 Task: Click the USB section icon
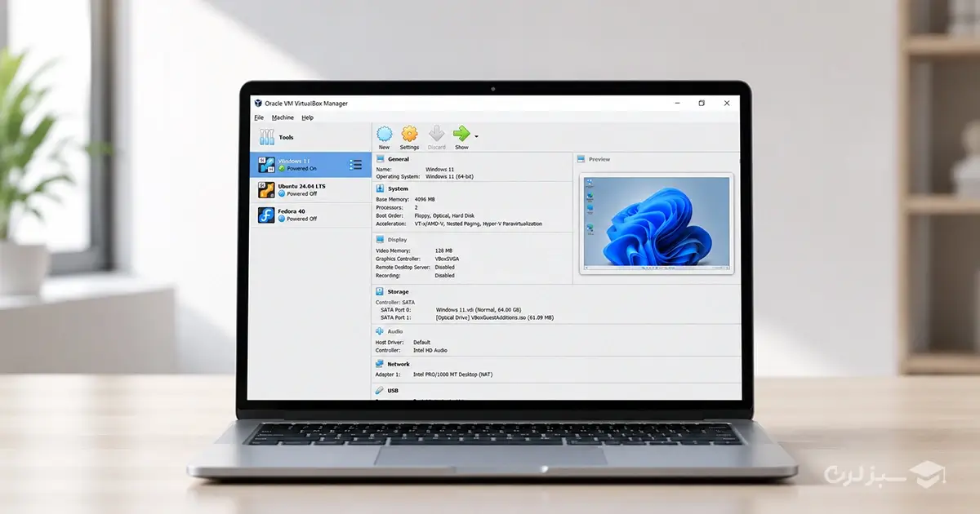tap(380, 391)
